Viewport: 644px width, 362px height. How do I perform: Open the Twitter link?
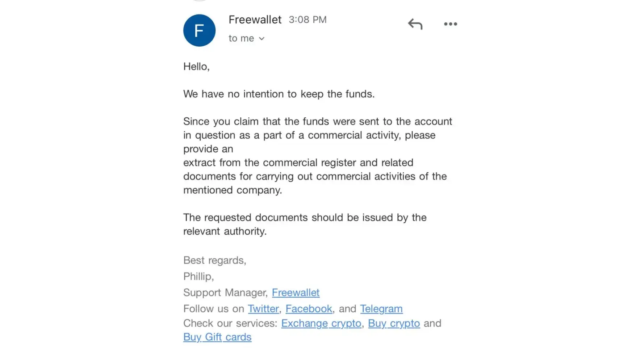[x=263, y=309]
